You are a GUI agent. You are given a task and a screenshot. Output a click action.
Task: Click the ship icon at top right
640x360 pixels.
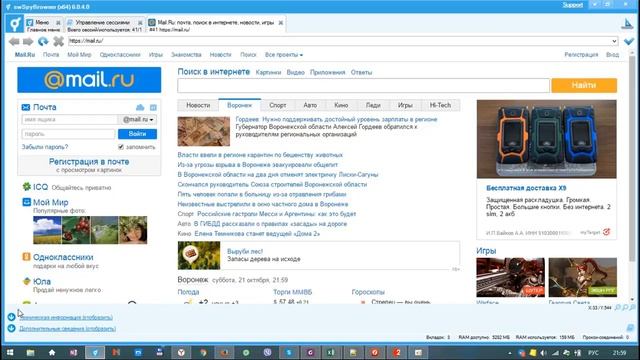tap(627, 24)
